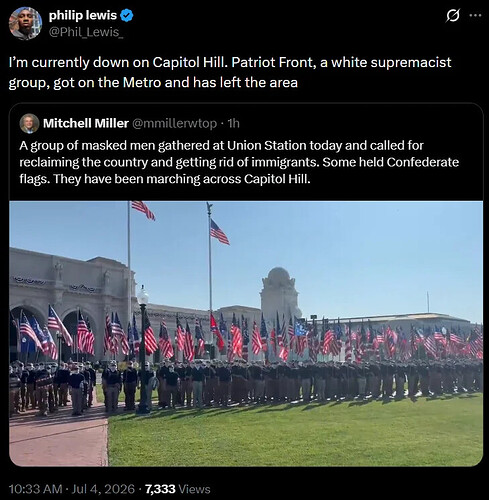
Task: Open the philip lewis display name
Action: pyautogui.click(x=83, y=15)
